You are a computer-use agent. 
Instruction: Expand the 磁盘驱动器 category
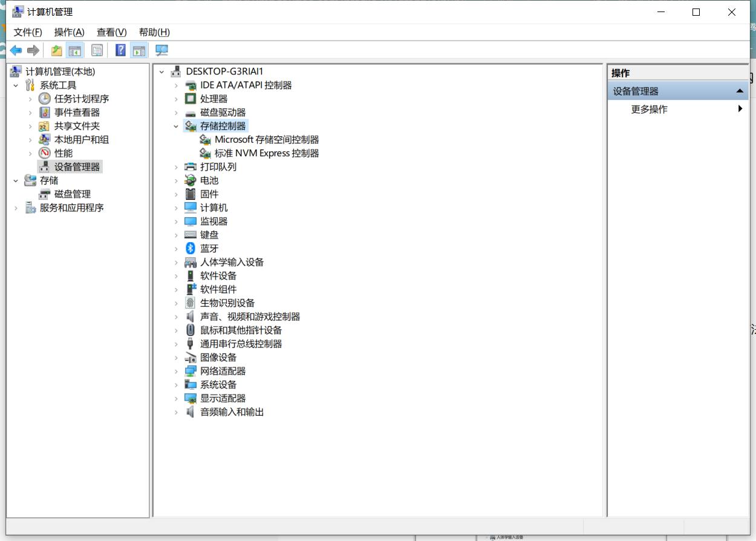point(177,113)
